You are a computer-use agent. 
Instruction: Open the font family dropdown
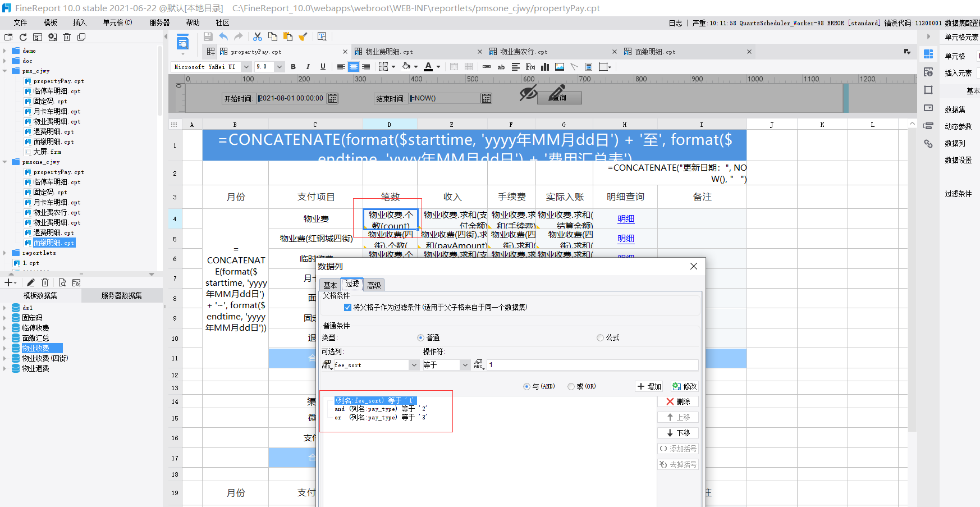pos(246,67)
